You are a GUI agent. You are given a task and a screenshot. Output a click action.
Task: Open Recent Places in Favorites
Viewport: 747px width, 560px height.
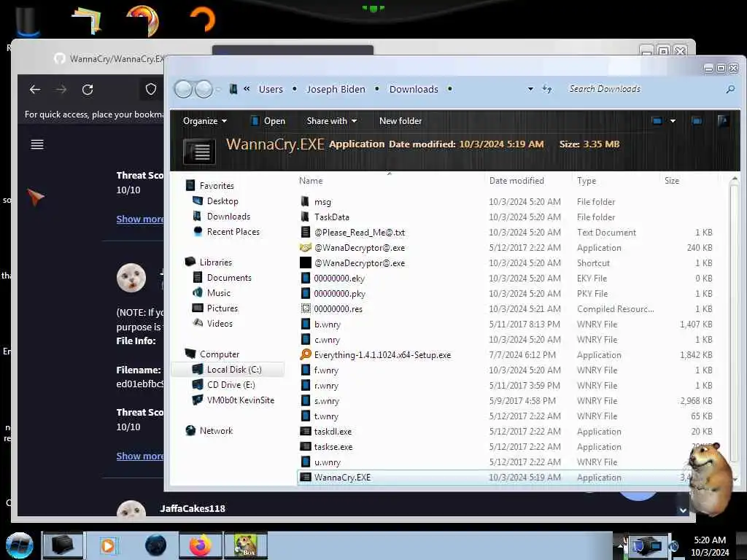point(233,231)
